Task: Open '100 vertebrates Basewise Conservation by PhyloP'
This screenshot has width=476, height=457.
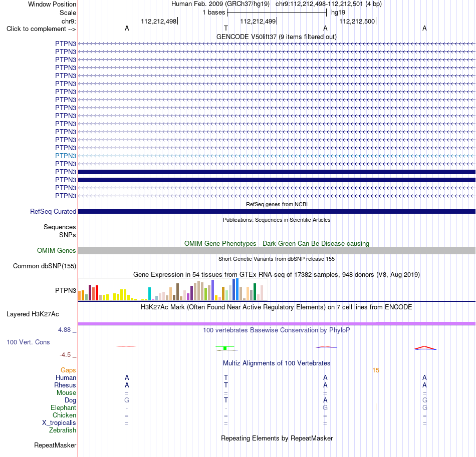Action: coord(277,330)
